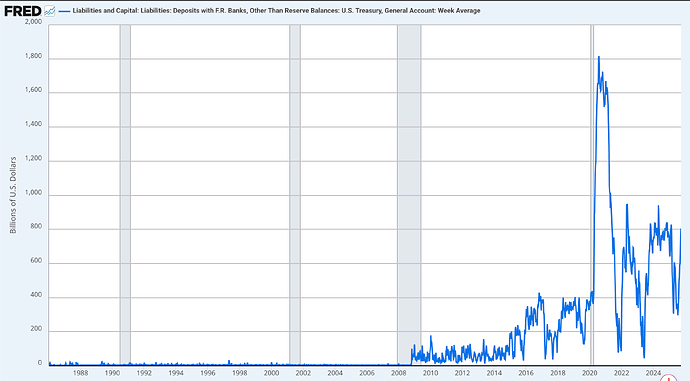The height and width of the screenshot is (381, 690).
Task: Click the 'Billions of U.S. Dollars' axis label
Action: tap(13, 195)
